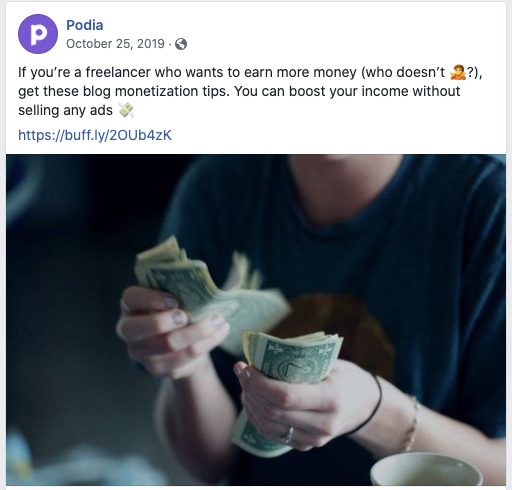Click the white cup in the photo corner

(x=426, y=469)
